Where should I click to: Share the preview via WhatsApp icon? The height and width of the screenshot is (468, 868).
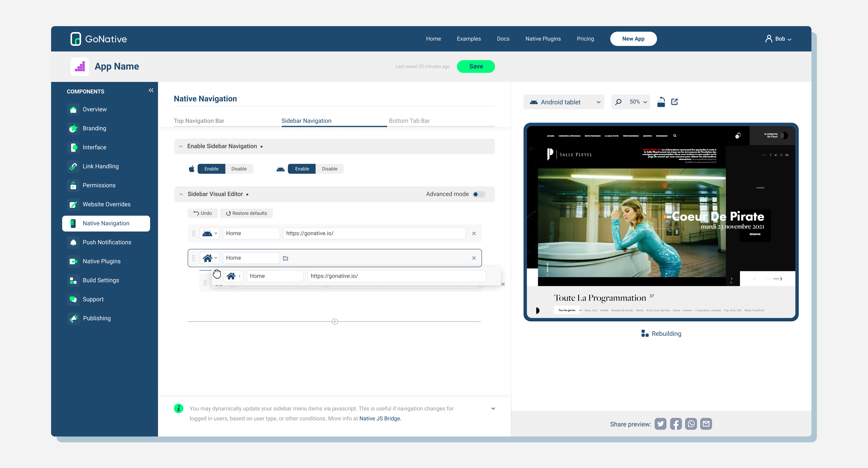[691, 424]
